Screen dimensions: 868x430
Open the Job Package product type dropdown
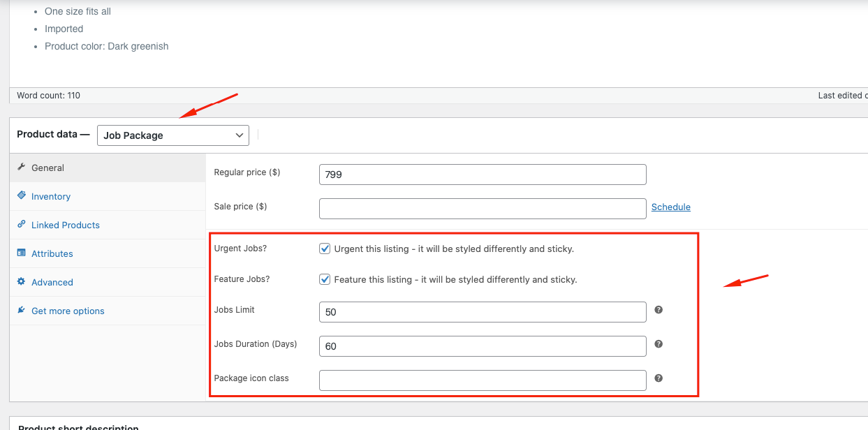pos(172,135)
